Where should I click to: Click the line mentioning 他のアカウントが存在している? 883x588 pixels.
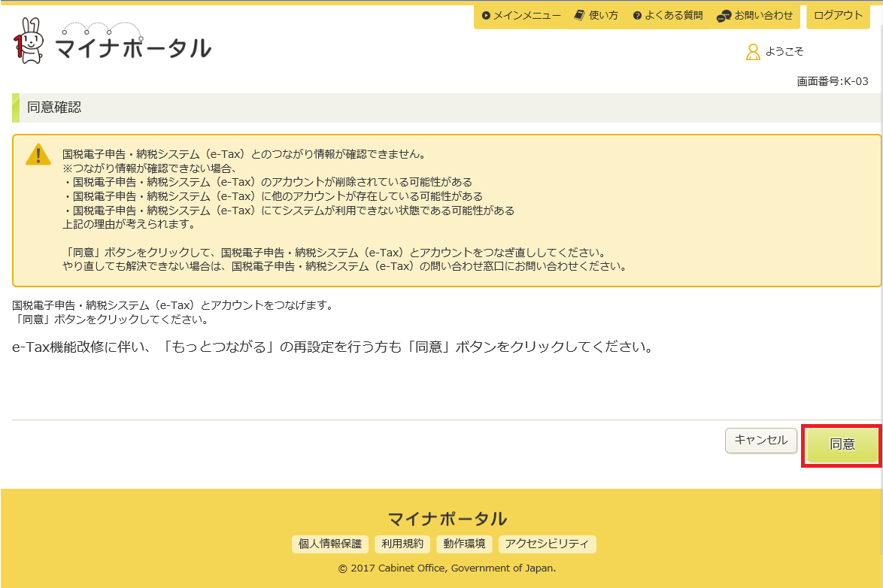pos(272,196)
